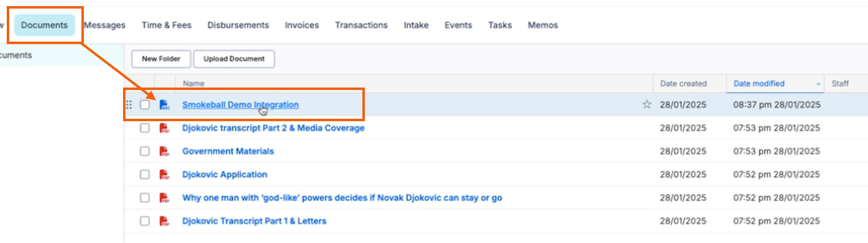Click the Date modified sort arrow
This screenshot has height=243, width=868.
[x=818, y=84]
